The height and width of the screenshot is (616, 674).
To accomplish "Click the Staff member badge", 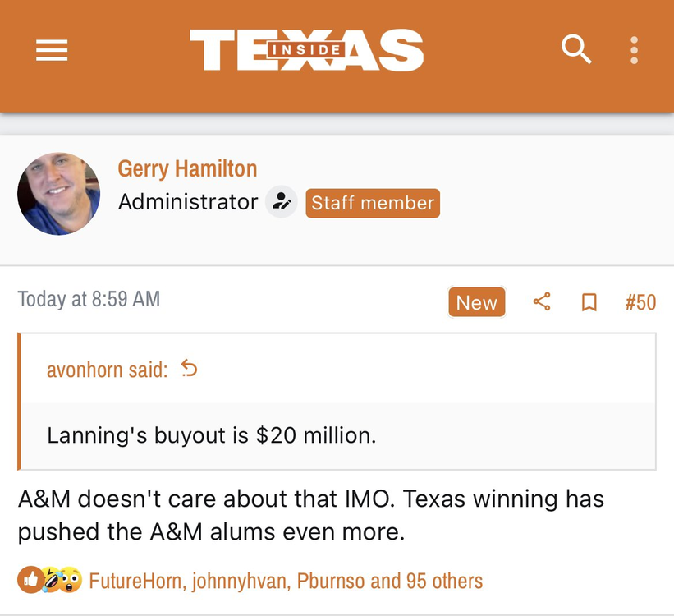I will coord(373,203).
